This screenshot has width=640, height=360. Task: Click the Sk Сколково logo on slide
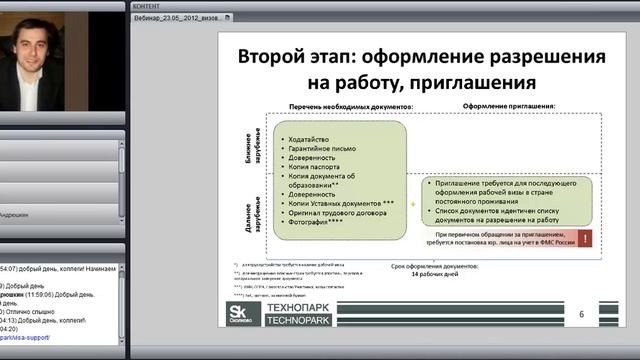pyautogui.click(x=243, y=314)
